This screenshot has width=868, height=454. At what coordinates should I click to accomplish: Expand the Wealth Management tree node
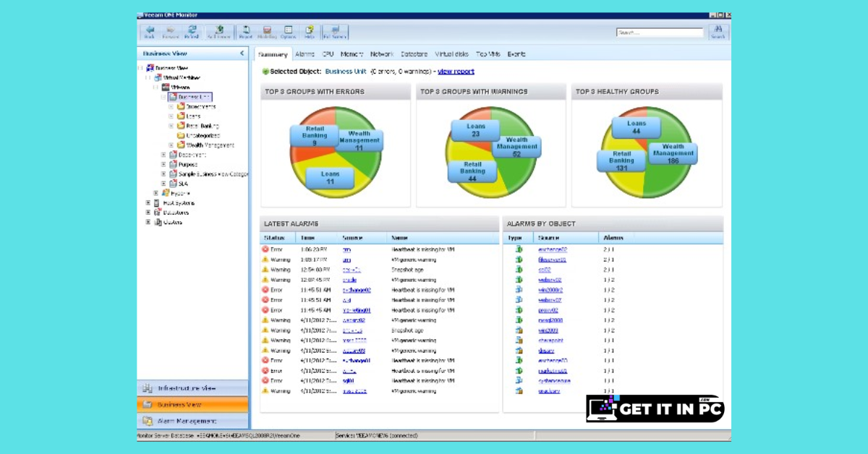[x=171, y=145]
